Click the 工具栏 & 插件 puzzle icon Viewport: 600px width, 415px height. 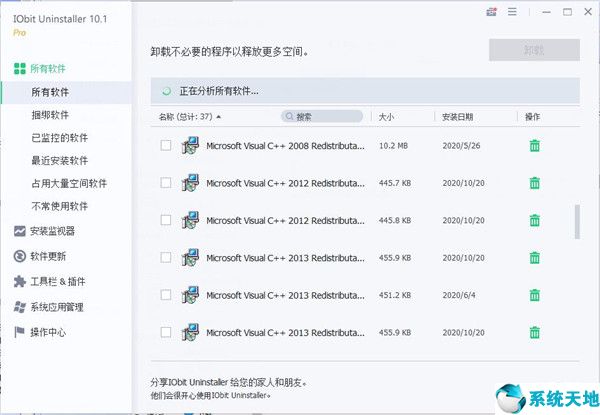[x=20, y=282]
